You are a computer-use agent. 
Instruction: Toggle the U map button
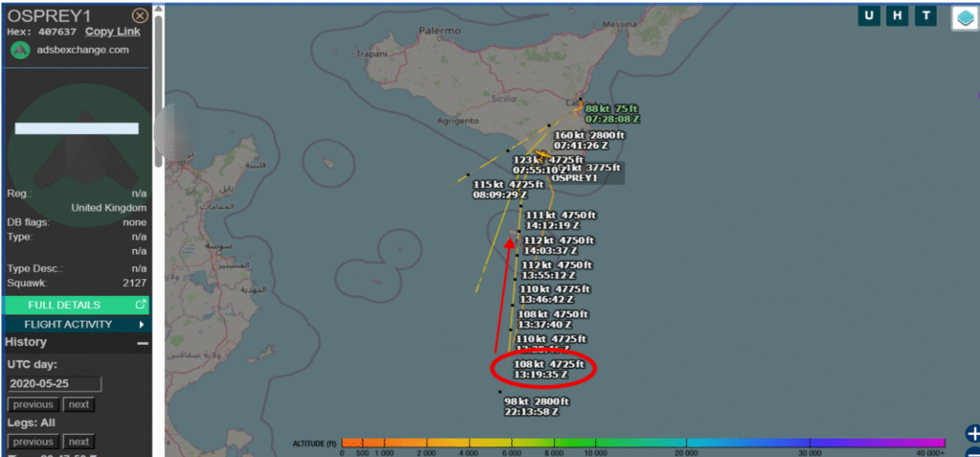click(x=869, y=16)
